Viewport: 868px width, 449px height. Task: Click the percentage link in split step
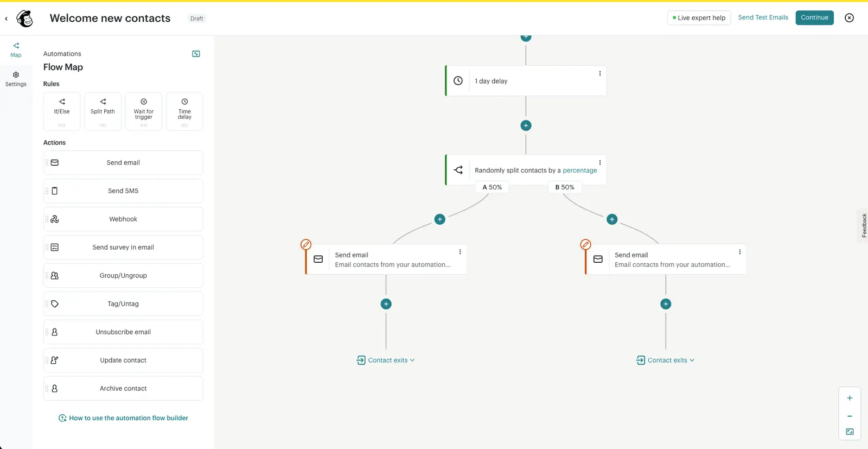[x=579, y=170]
